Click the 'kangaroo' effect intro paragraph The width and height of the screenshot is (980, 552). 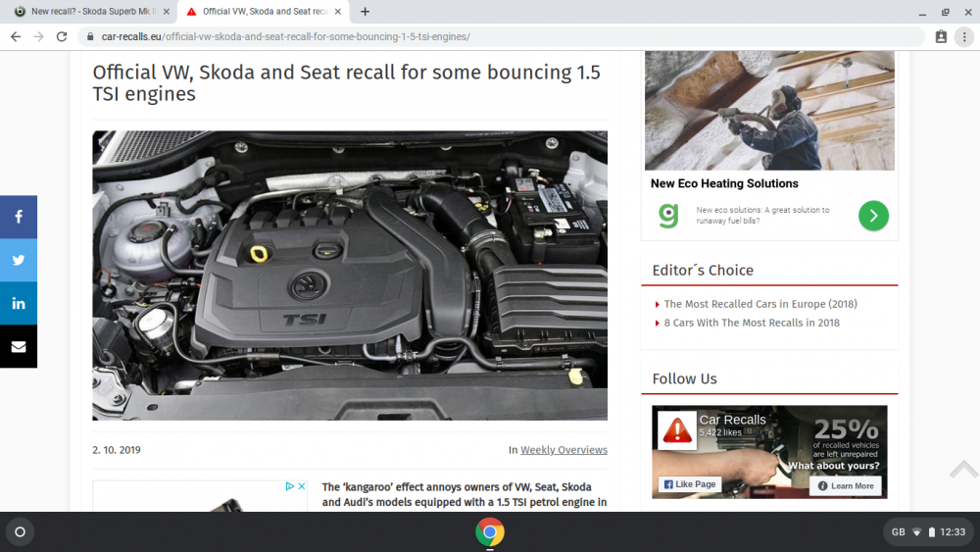pos(464,494)
